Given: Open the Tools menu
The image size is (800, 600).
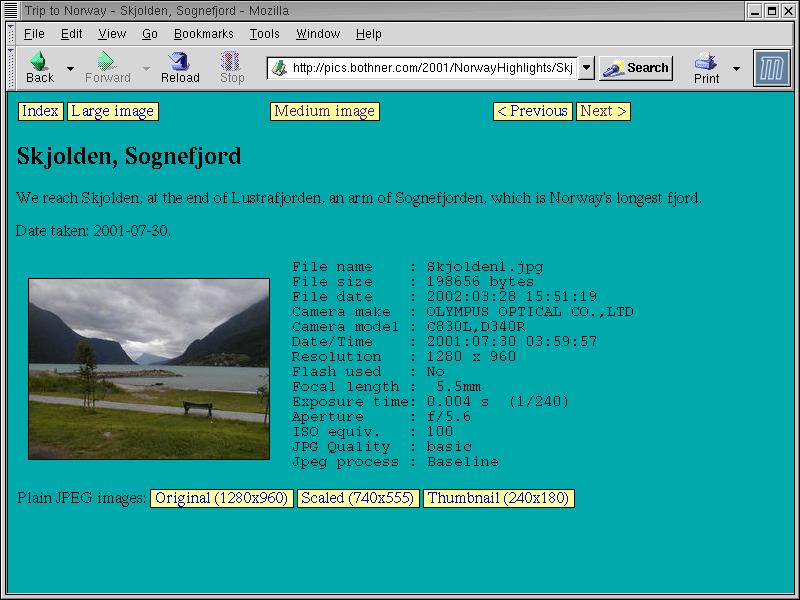Looking at the screenshot, I should point(265,34).
